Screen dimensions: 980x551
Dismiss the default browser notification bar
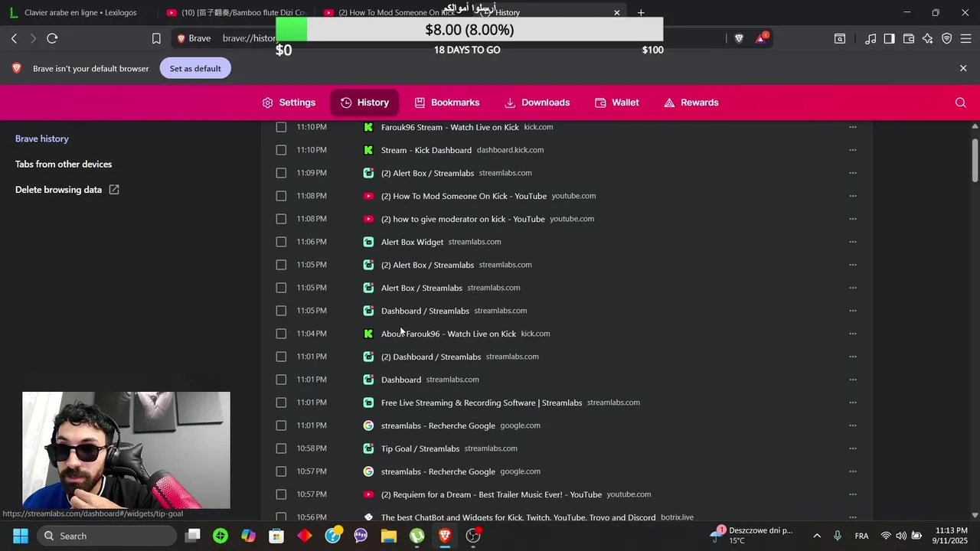click(963, 68)
